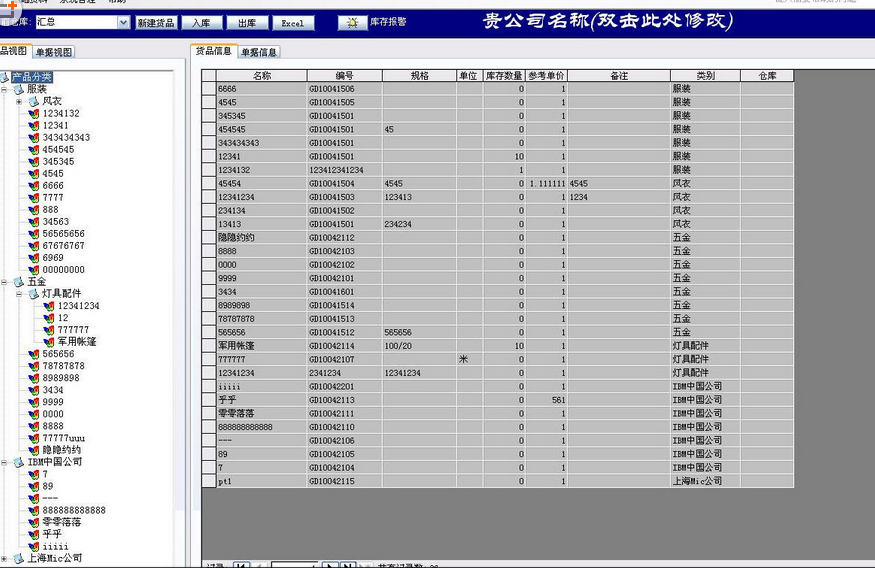Click the 库存报警 label

pyautogui.click(x=388, y=22)
